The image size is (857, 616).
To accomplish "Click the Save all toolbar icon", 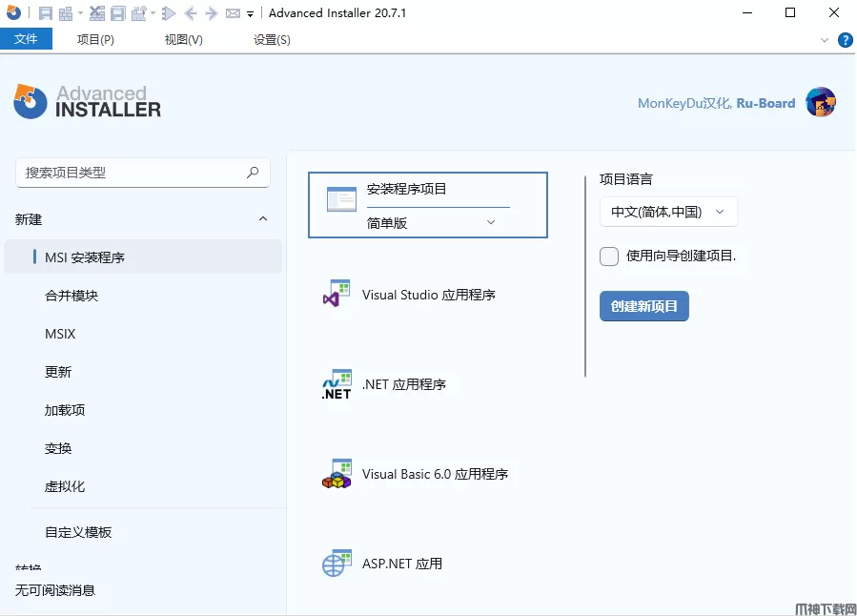I will pyautogui.click(x=118, y=13).
